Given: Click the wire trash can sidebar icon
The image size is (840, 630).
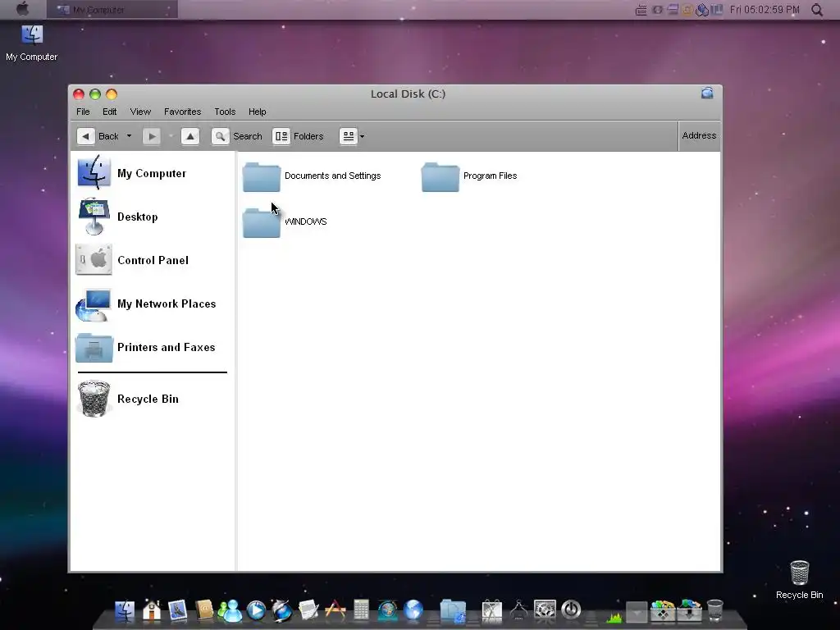Looking at the screenshot, I should click(x=94, y=399).
